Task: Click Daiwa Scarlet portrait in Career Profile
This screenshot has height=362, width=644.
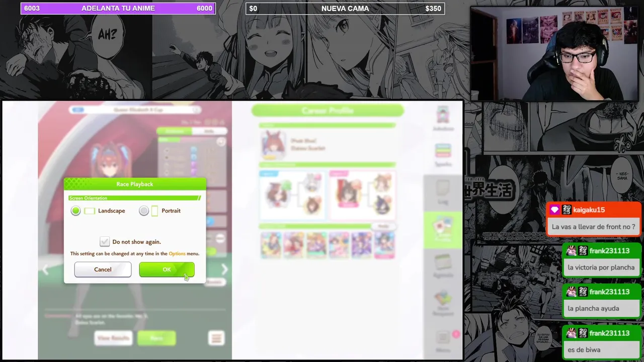Action: 272,145
